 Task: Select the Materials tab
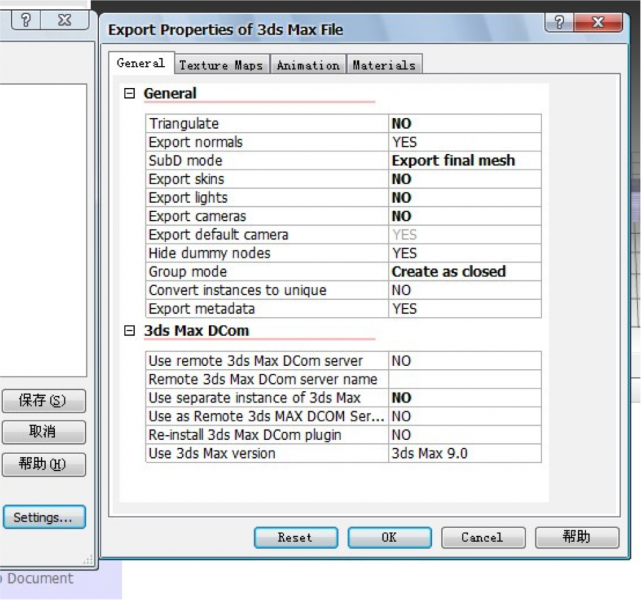point(384,65)
